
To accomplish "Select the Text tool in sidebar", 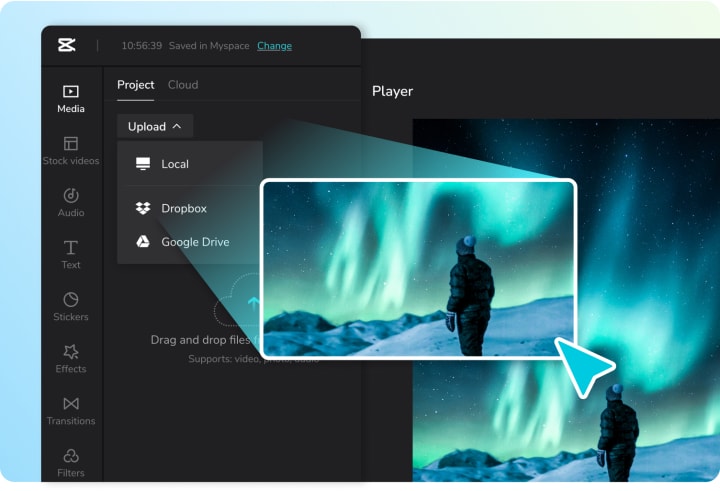I will pos(71,254).
